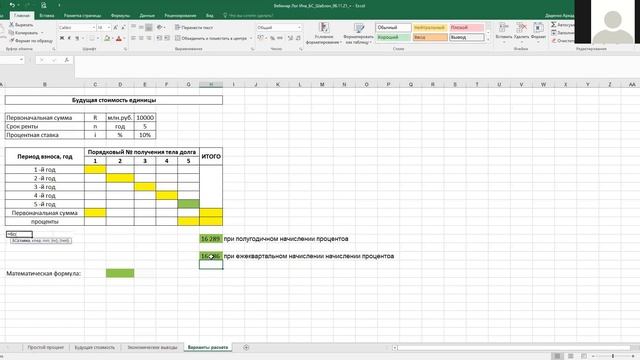Open the merge and center dropdown arrow
640x360 pixels.
251,38
